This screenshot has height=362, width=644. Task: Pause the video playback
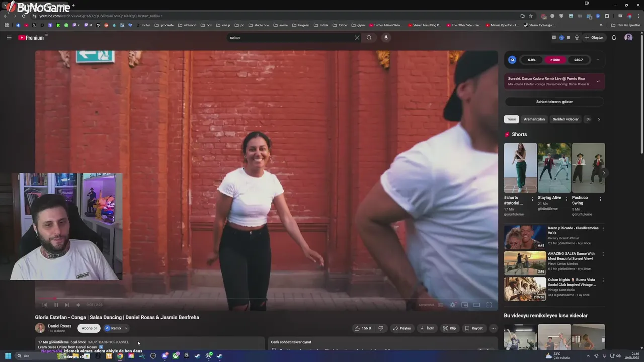click(x=56, y=305)
